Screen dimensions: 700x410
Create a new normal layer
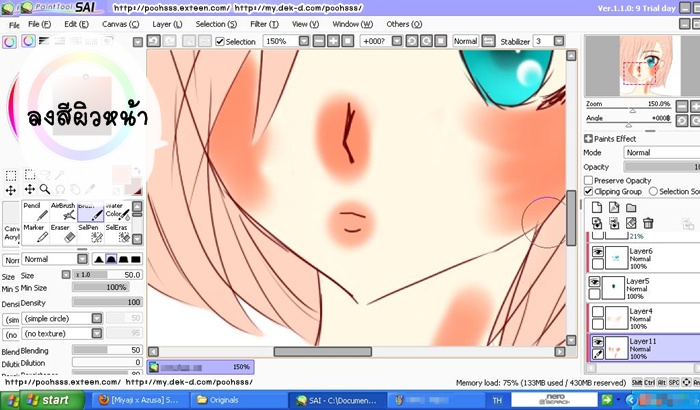click(597, 207)
